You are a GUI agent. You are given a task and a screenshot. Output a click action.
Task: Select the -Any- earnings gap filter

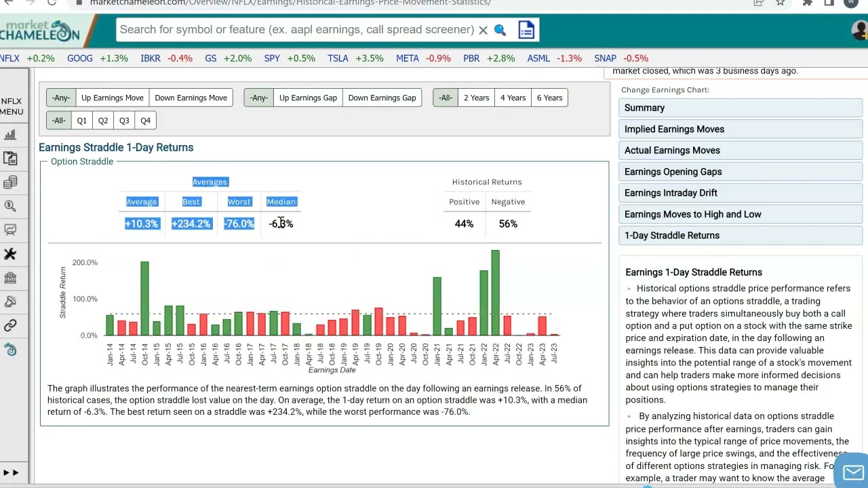[x=259, y=98]
